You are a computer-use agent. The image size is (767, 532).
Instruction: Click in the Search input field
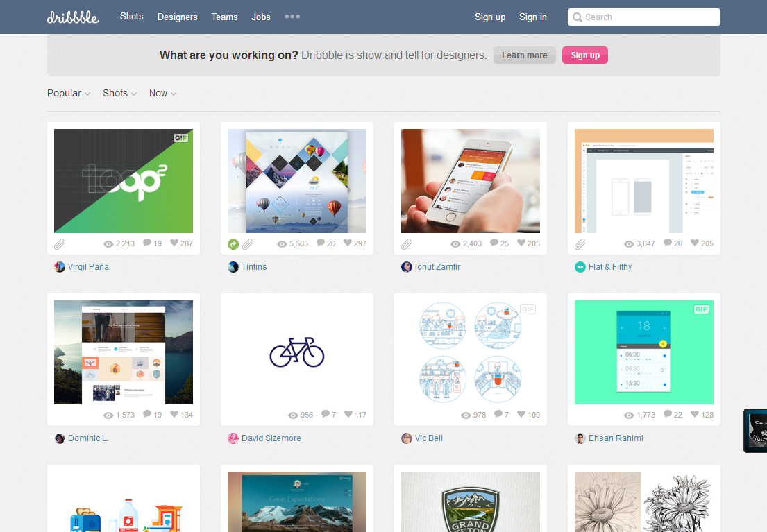643,17
